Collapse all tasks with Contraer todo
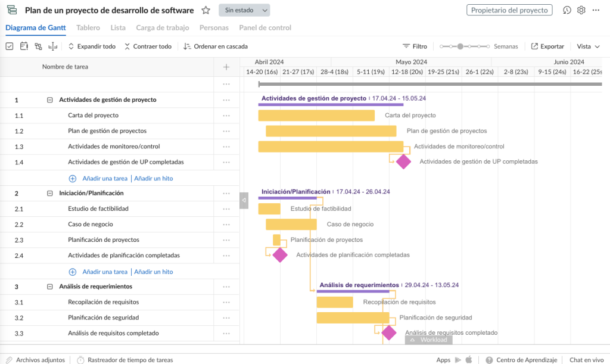The image size is (610, 364). click(148, 46)
